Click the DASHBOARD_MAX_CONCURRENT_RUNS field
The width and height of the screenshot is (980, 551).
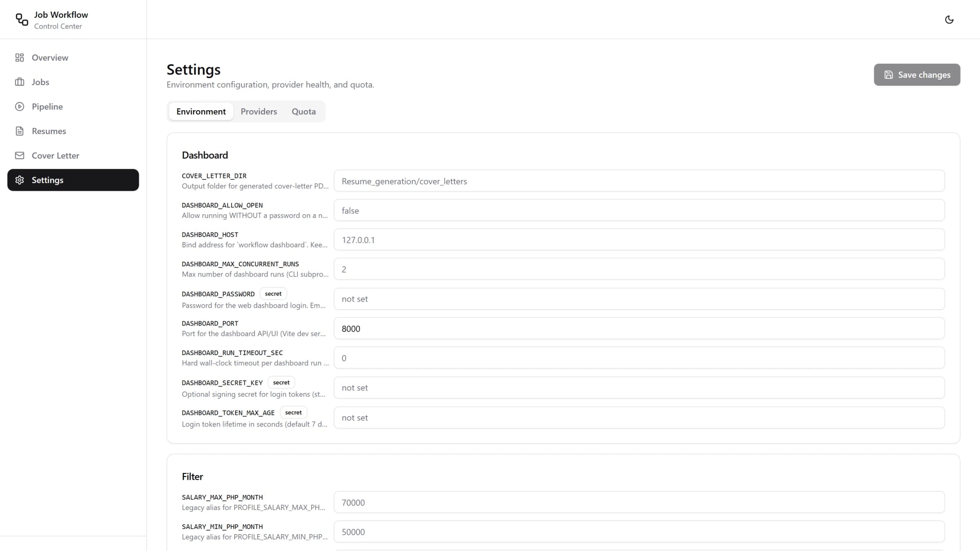point(639,269)
